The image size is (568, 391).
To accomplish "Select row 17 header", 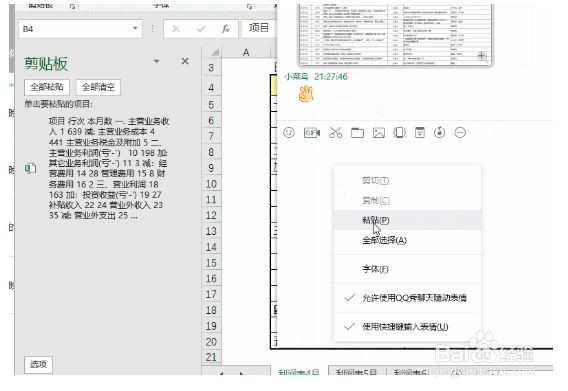I will coord(211,294).
